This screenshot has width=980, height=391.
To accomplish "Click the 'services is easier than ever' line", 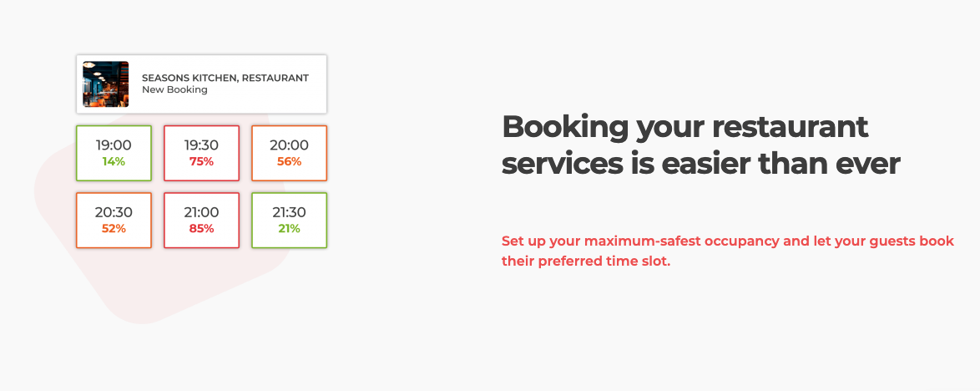I will [701, 165].
